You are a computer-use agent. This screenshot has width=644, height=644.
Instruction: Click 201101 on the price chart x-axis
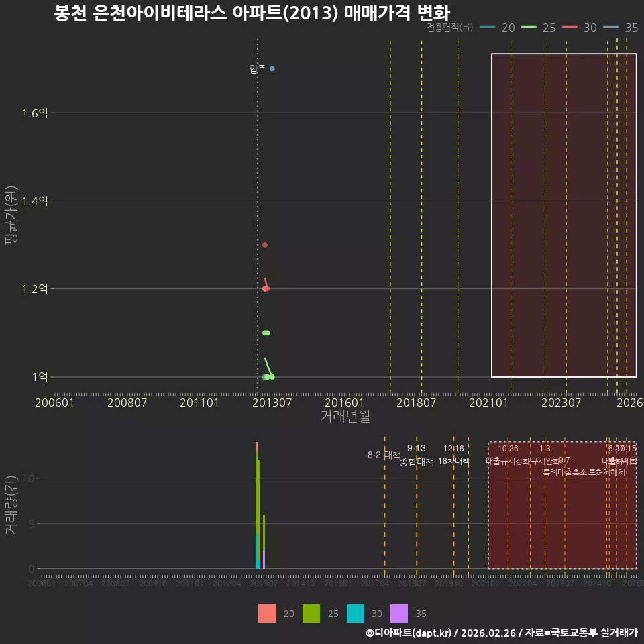point(199,402)
